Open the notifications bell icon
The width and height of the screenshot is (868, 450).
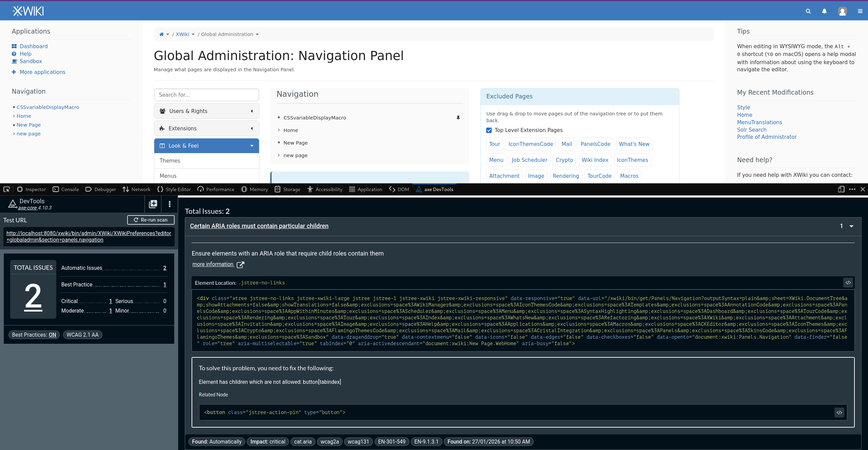pyautogui.click(x=824, y=11)
